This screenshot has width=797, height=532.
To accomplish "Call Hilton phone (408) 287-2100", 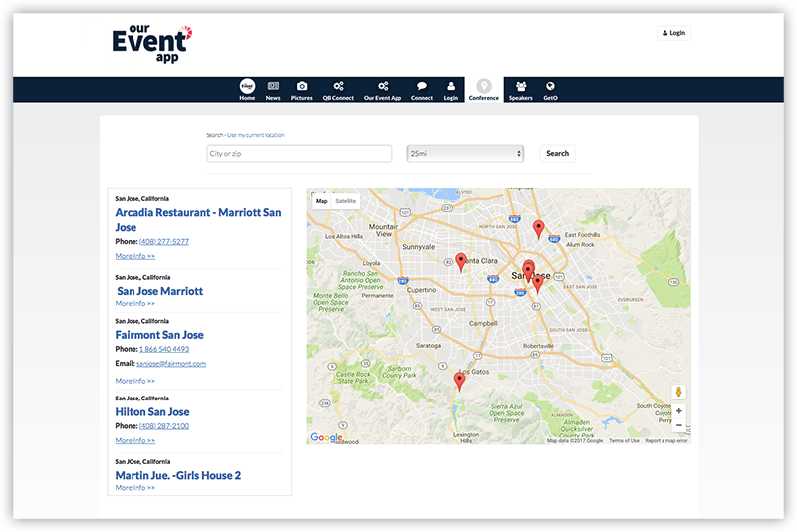I will 164,426.
